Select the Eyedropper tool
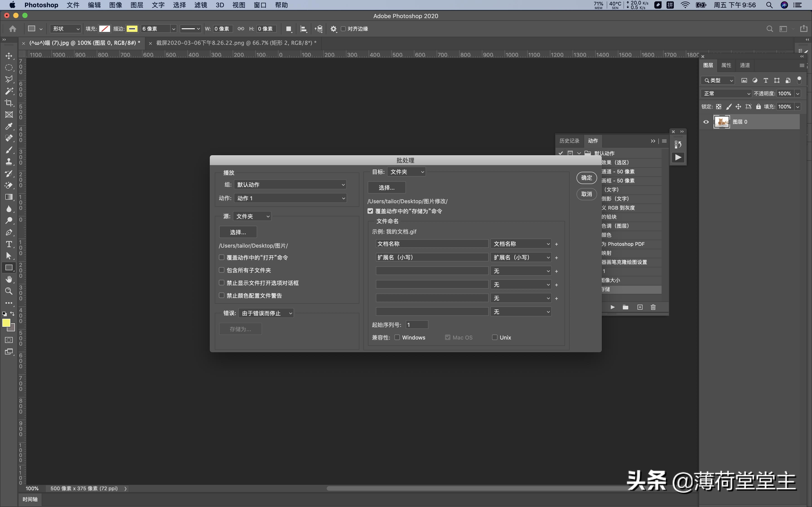This screenshot has width=812, height=507. 9,127
